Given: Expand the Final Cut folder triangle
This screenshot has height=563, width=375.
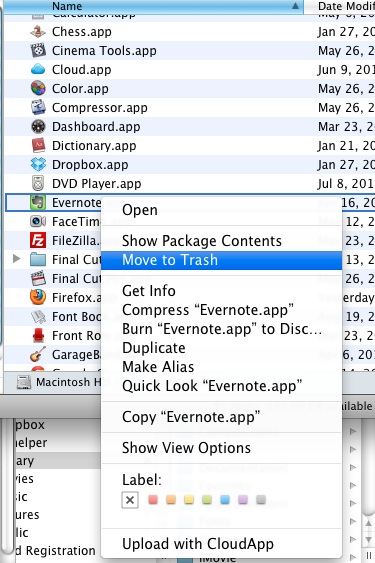Looking at the screenshot, I should pyautogui.click(x=16, y=259).
